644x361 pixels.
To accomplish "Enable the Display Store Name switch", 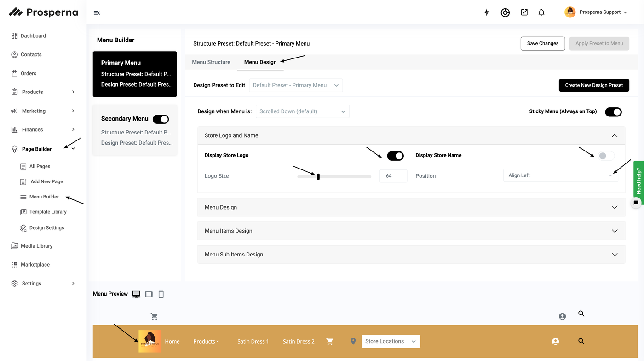I will pos(606,156).
